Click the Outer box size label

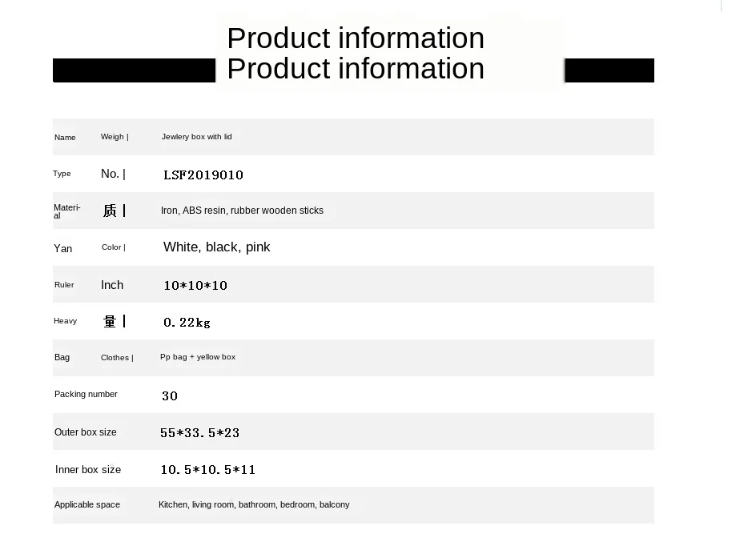(86, 432)
